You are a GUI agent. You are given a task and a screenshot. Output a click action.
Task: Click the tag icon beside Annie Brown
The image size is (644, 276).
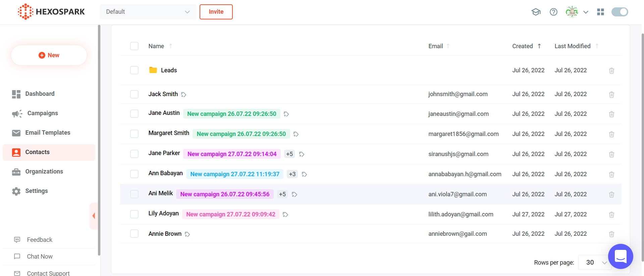[x=187, y=234]
